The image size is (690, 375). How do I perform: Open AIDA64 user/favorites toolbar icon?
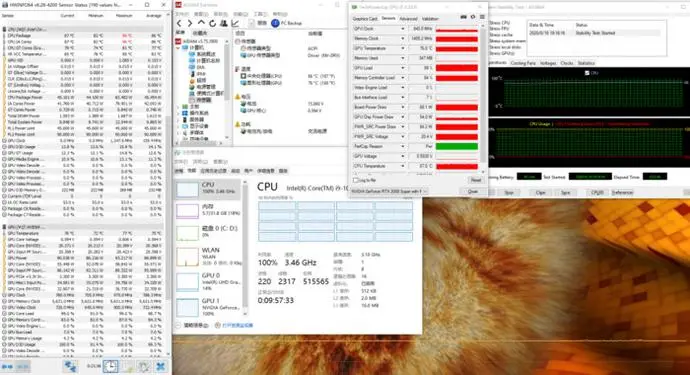(224, 23)
